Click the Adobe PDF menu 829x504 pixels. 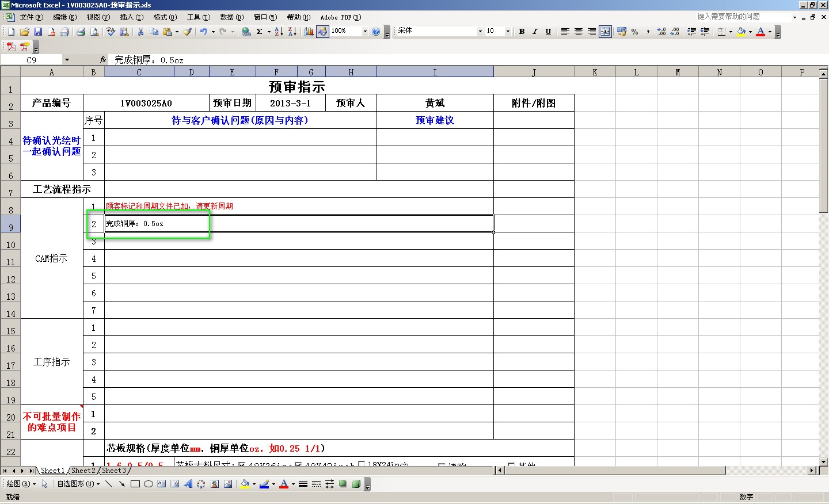pyautogui.click(x=341, y=17)
